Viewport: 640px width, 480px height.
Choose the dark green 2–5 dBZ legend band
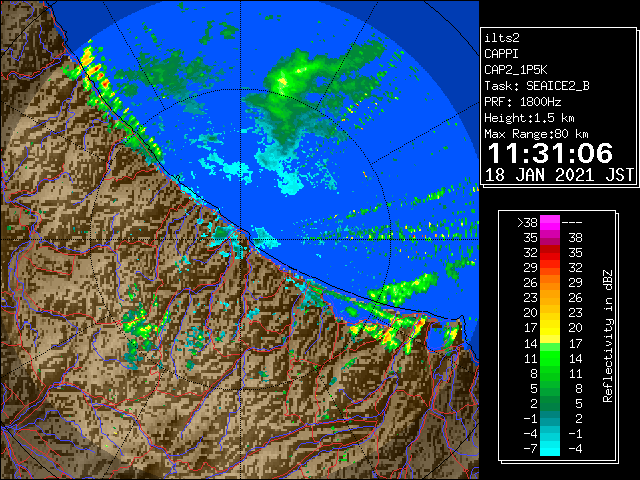point(550,403)
